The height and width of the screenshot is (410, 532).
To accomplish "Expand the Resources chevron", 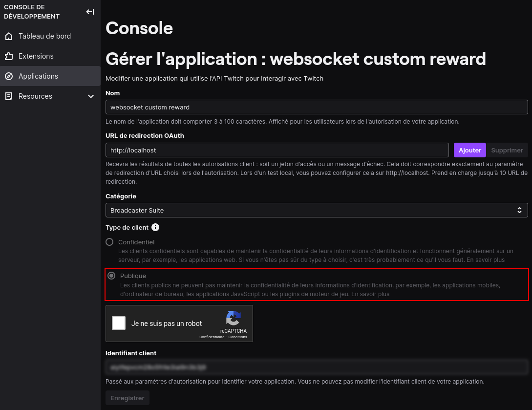I will coord(91,96).
